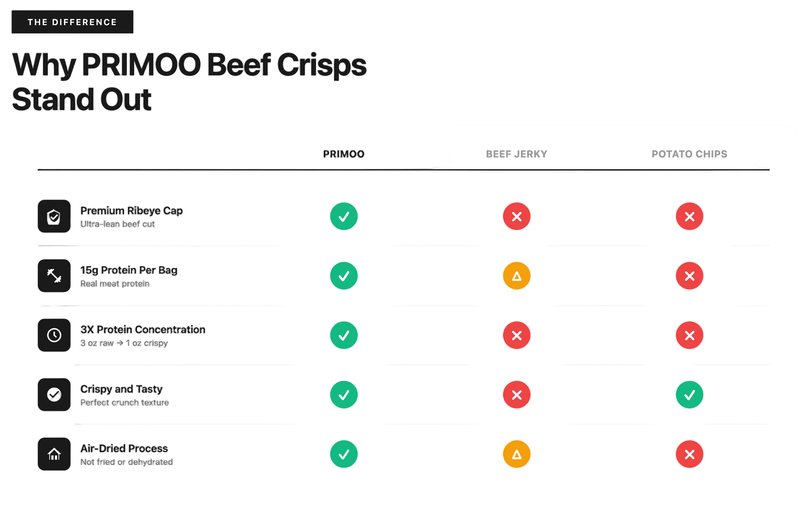
Task: Click the Air-Dried Process feature title
Action: (x=124, y=449)
